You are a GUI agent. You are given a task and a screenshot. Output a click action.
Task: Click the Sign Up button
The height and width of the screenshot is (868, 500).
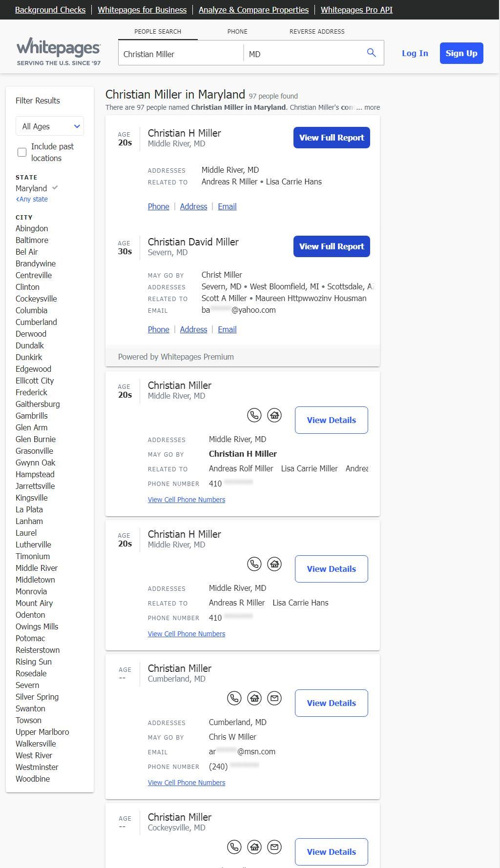pos(461,53)
